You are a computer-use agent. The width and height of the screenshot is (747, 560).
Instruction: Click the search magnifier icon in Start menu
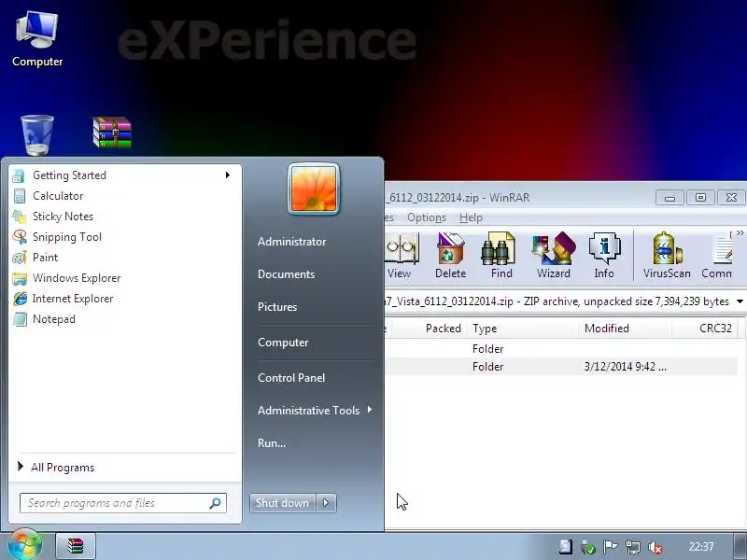pyautogui.click(x=215, y=503)
